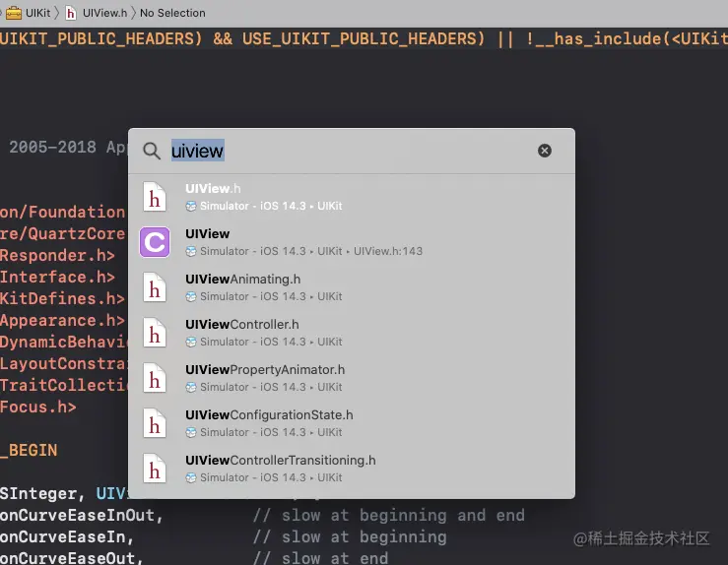Click the '_BEGIN' macro line
Viewport: 728px width, 565px height.
pos(29,451)
